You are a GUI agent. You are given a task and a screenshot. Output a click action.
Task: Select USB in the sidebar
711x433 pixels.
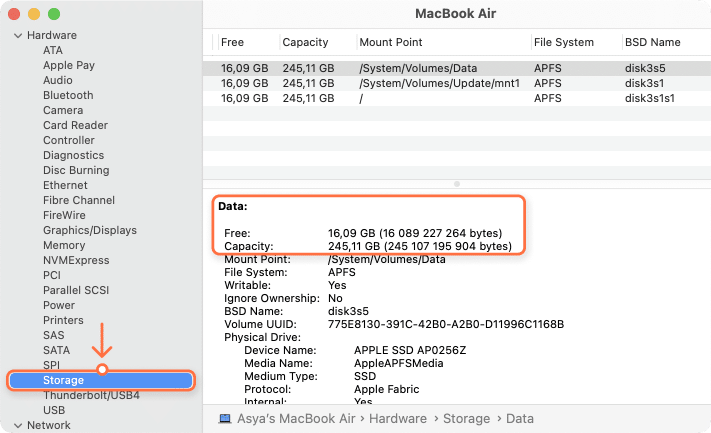[x=54, y=410]
